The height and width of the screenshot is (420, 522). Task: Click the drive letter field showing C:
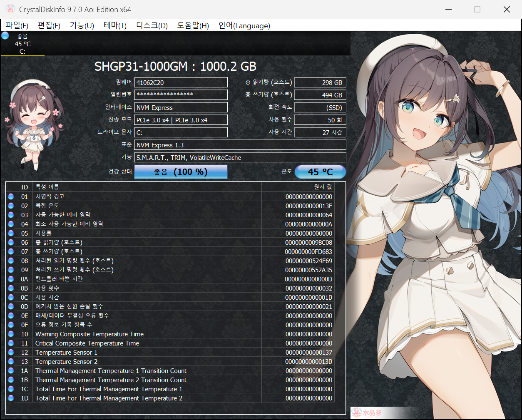[x=181, y=132]
